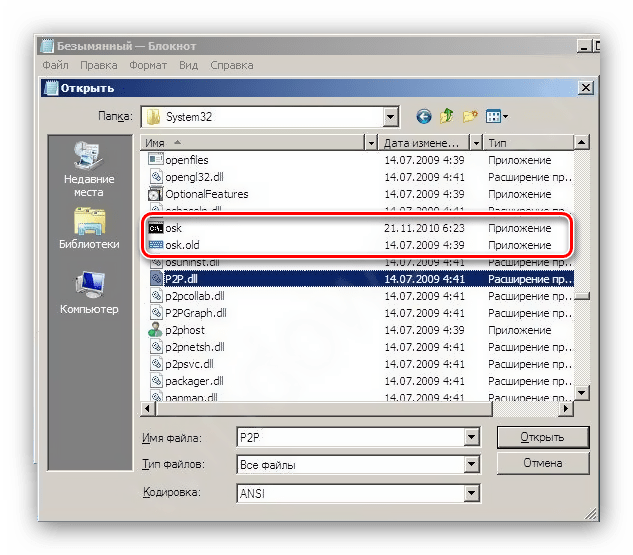Sort by the Тип column header
Image resolution: width=633 pixels, height=555 pixels.
click(528, 143)
